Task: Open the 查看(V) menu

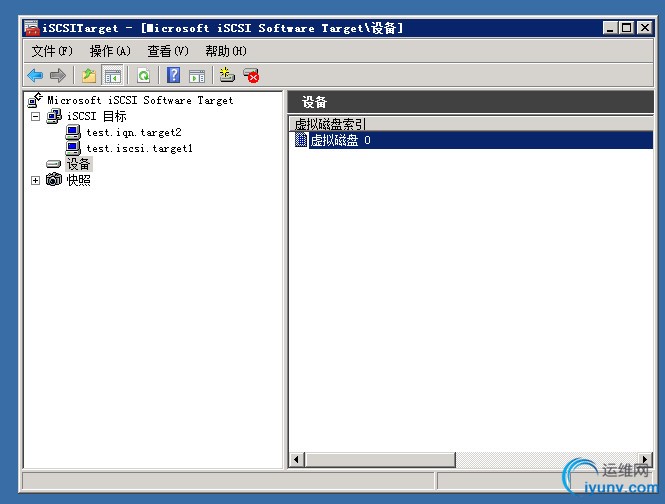Action: click(x=168, y=51)
